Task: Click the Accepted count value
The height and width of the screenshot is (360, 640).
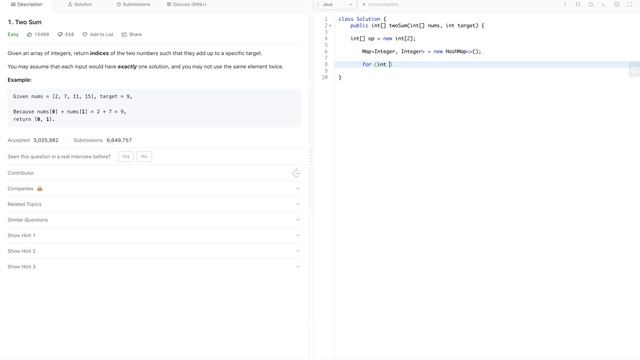Action: point(46,140)
